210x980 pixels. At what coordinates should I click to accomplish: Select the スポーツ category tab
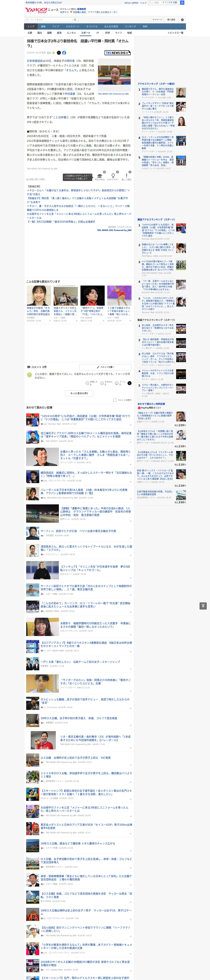pos(86,33)
